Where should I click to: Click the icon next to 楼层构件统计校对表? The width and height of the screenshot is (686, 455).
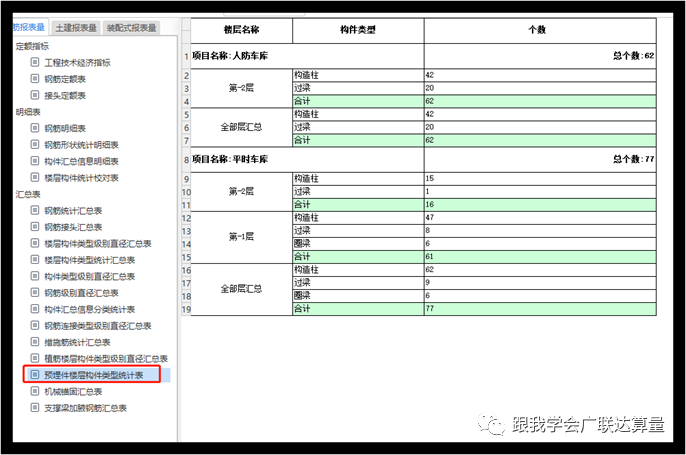[35, 177]
